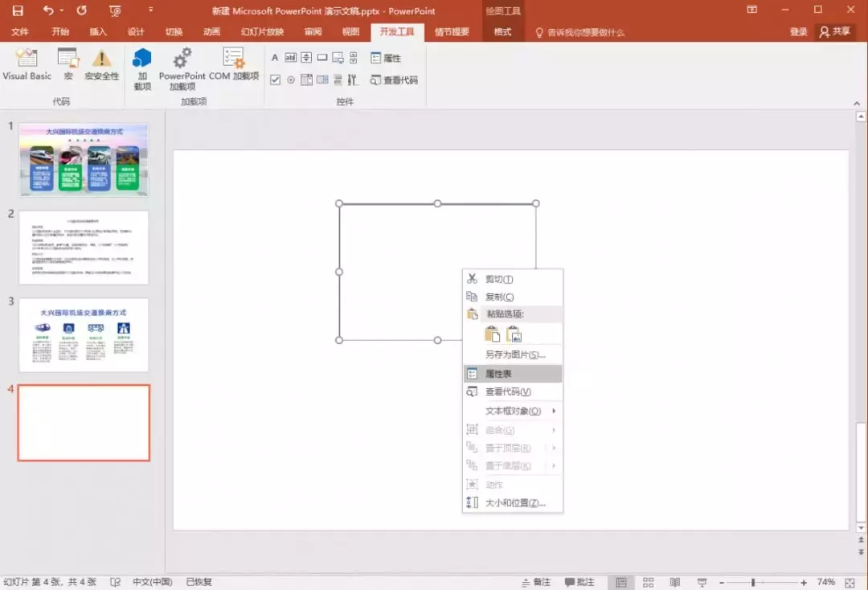Viewport: 868px width, 590px height.
Task: Insert a Combo Box control
Action: 322,80
